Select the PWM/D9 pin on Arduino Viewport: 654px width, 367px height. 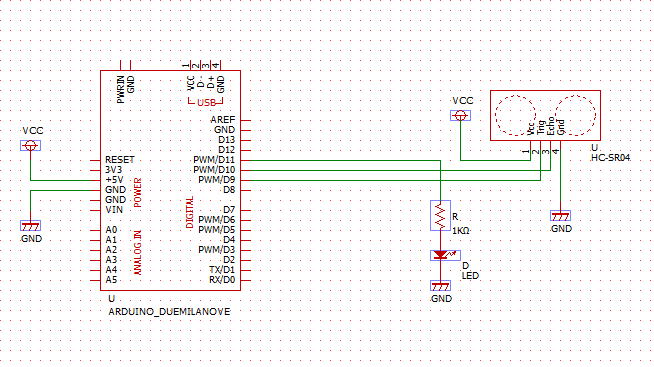[216, 180]
